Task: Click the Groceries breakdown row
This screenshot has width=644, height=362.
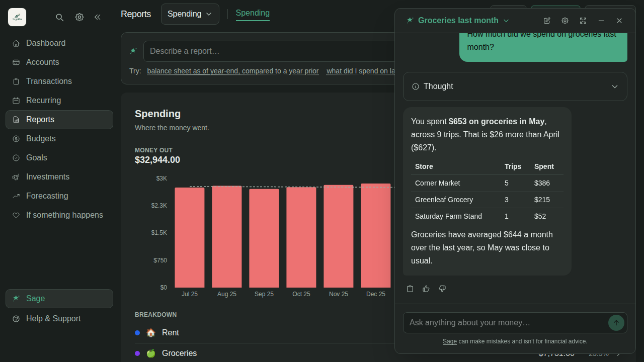Action: [265, 353]
